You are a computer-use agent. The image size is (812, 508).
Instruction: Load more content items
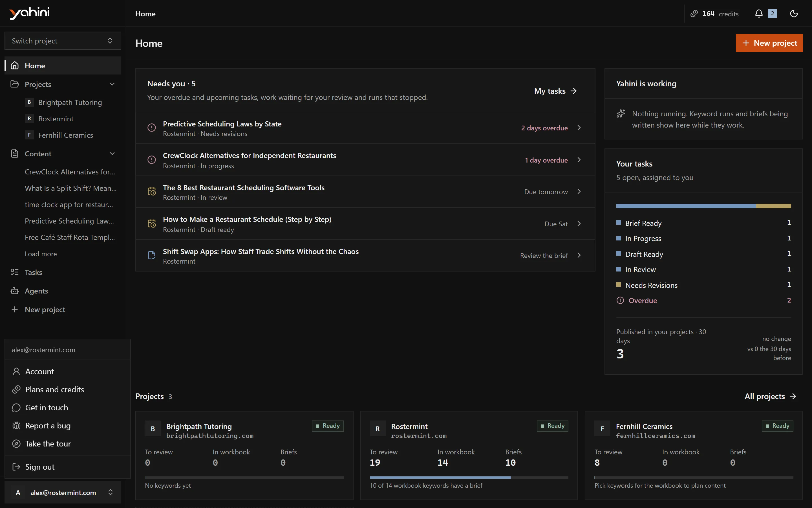point(41,254)
